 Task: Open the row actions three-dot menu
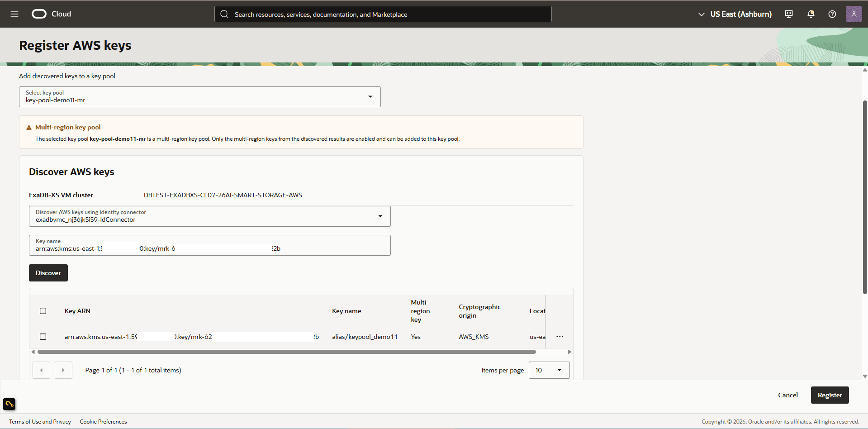[x=560, y=337]
